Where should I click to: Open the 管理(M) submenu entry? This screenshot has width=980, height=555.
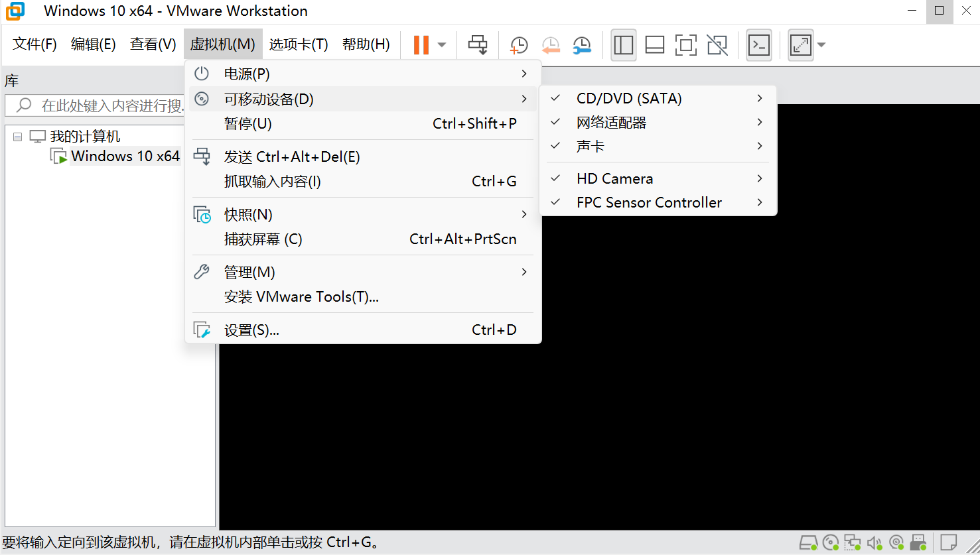363,273
